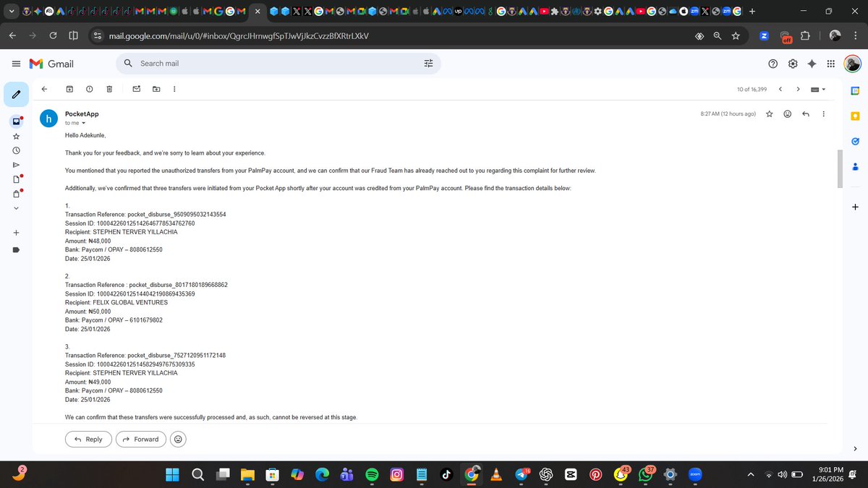The height and width of the screenshot is (488, 868).
Task: Go back to inbox with arrow
Action: coord(44,89)
